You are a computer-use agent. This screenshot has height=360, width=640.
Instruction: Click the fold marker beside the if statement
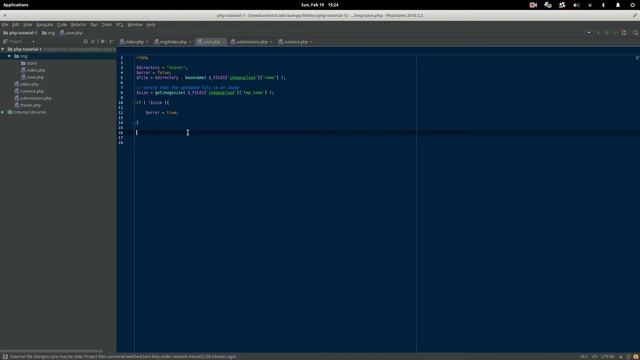pyautogui.click(x=135, y=102)
